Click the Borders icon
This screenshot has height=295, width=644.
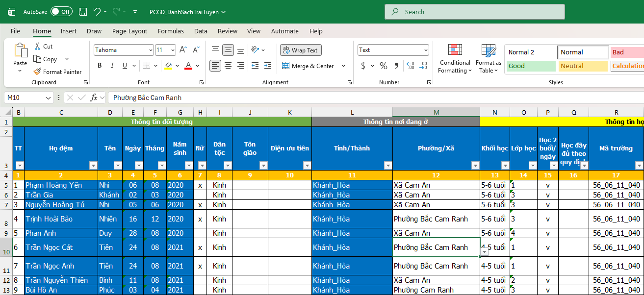tap(148, 66)
